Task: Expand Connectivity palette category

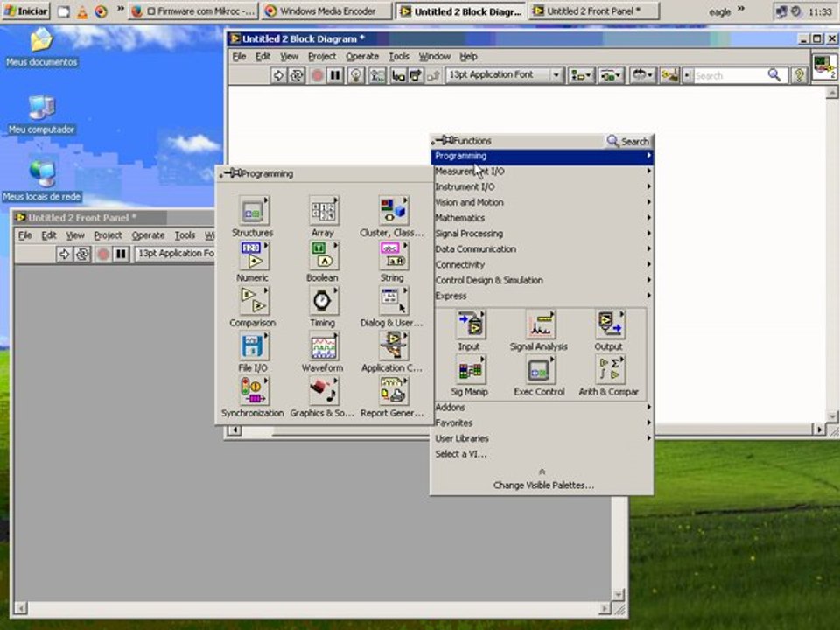Action: pos(542,264)
